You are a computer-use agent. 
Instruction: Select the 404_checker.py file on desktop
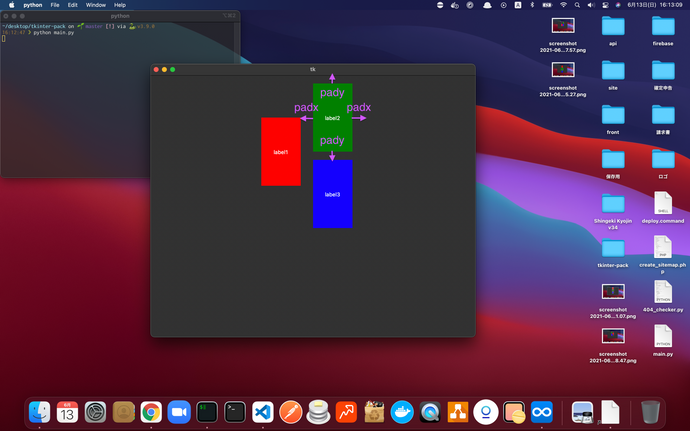pos(663,296)
